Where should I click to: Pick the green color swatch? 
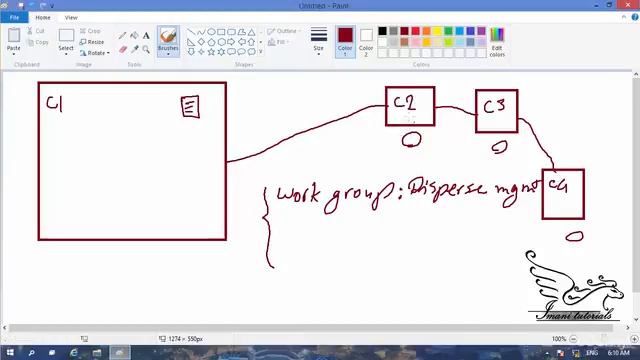(x=449, y=31)
